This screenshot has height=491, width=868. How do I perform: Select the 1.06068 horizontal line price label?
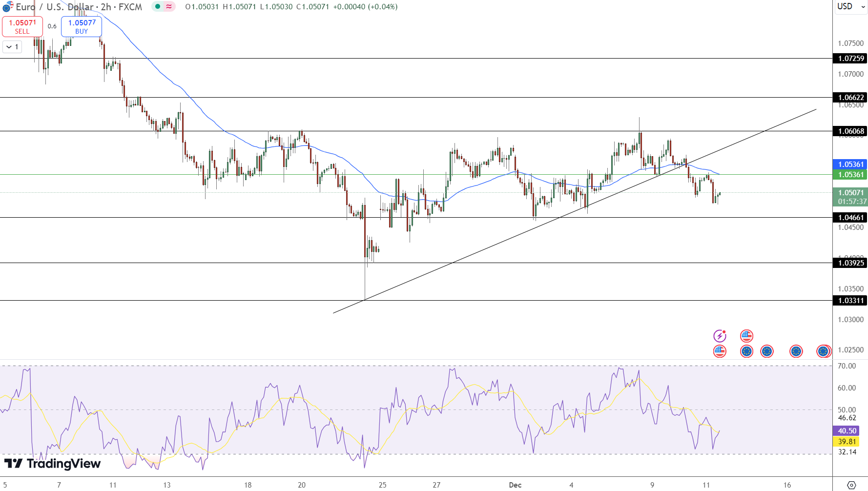pyautogui.click(x=850, y=131)
